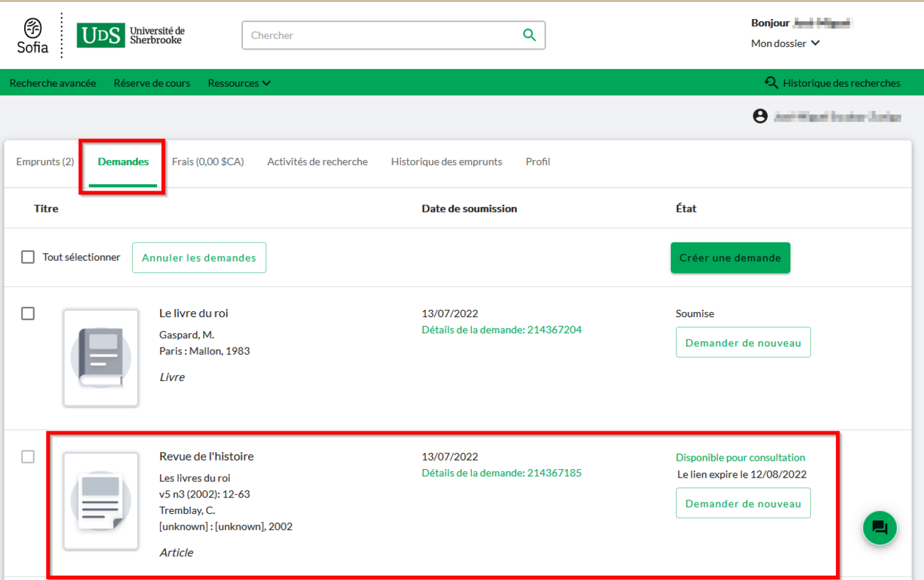This screenshot has height=580, width=924.
Task: Click the Date de soumission column header
Action: [469, 208]
